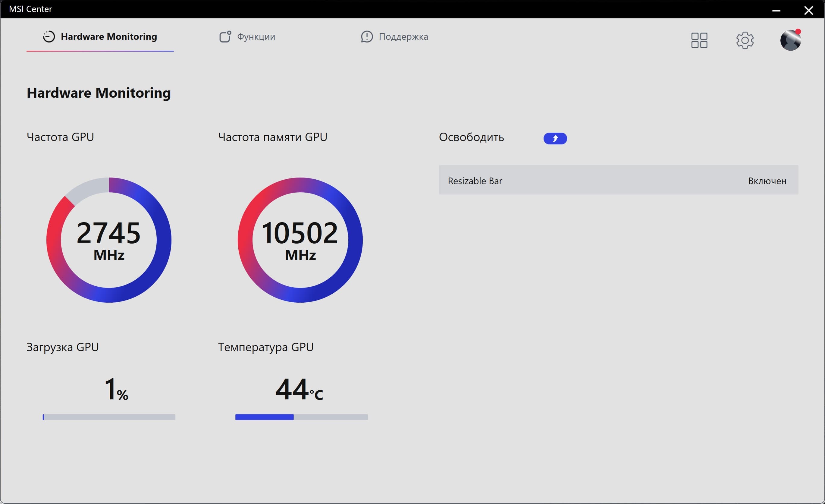The height and width of the screenshot is (504, 825).
Task: Close the MSI Center window
Action: pyautogui.click(x=808, y=10)
